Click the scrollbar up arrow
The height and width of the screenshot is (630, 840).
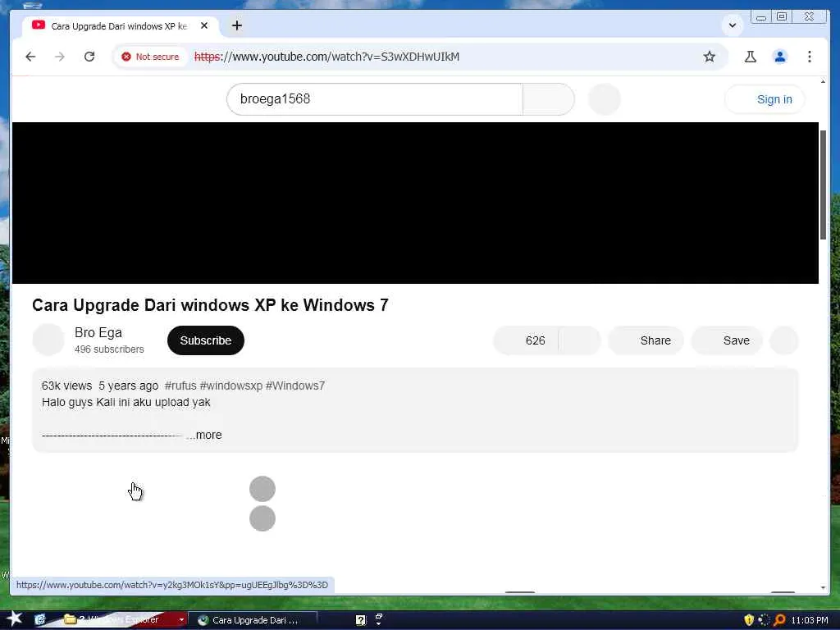[823, 81]
